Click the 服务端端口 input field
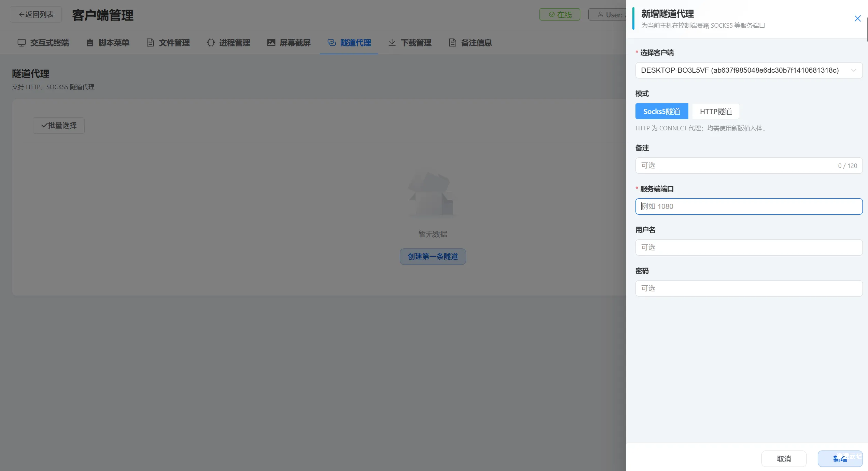Screen dimensions: 868x471 pos(748,206)
